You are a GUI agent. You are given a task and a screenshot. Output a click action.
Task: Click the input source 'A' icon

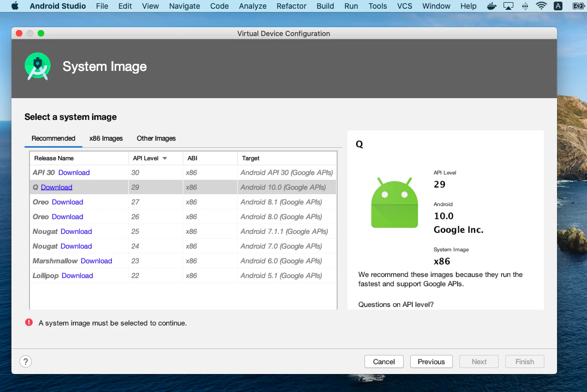pos(558,6)
